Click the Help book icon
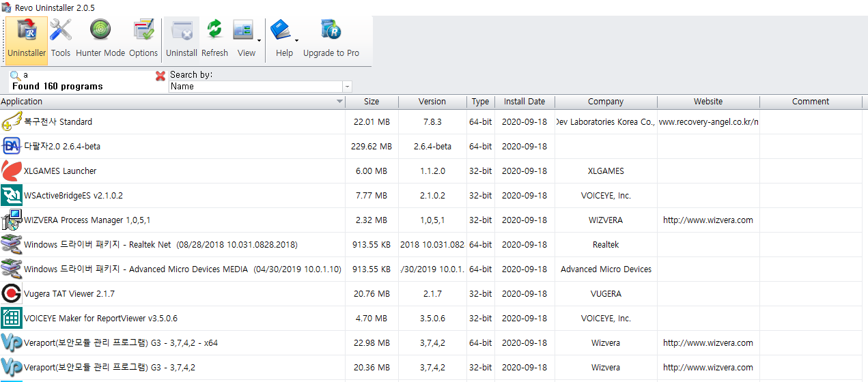868x382 pixels. pos(281,31)
